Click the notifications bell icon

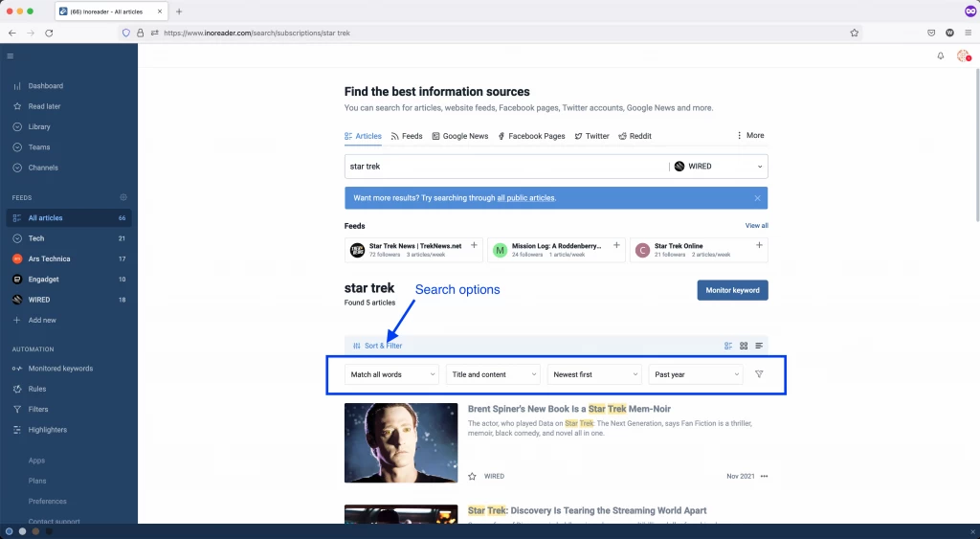(940, 56)
